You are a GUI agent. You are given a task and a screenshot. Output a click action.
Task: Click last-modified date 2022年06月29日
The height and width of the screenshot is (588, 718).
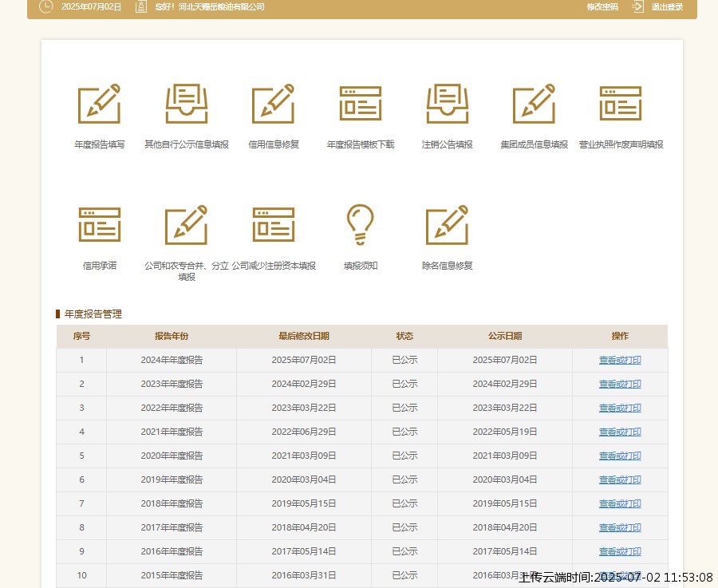[x=304, y=432]
